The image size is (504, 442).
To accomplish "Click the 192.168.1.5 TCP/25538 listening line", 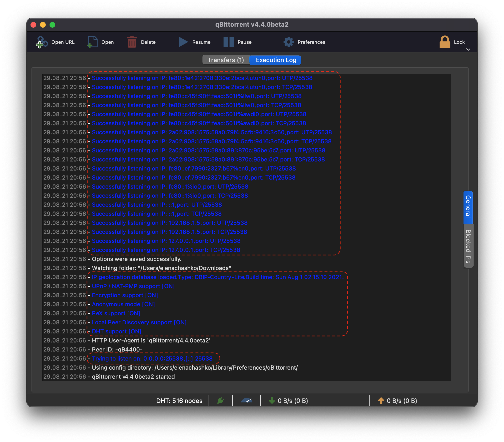I will 169,232.
